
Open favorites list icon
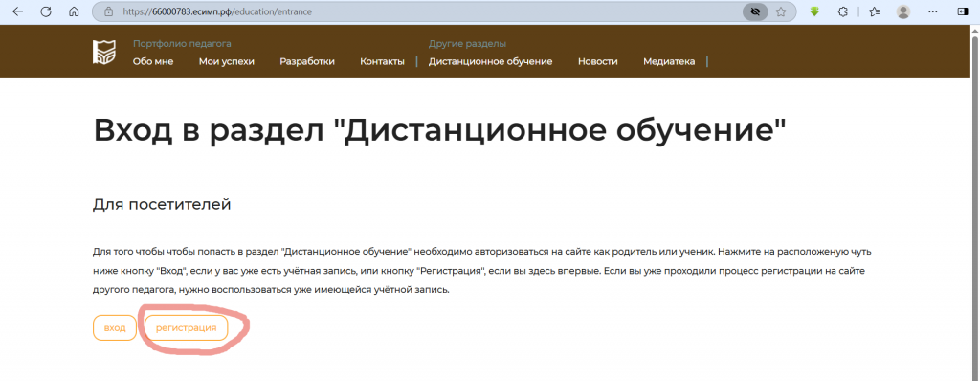875,11
